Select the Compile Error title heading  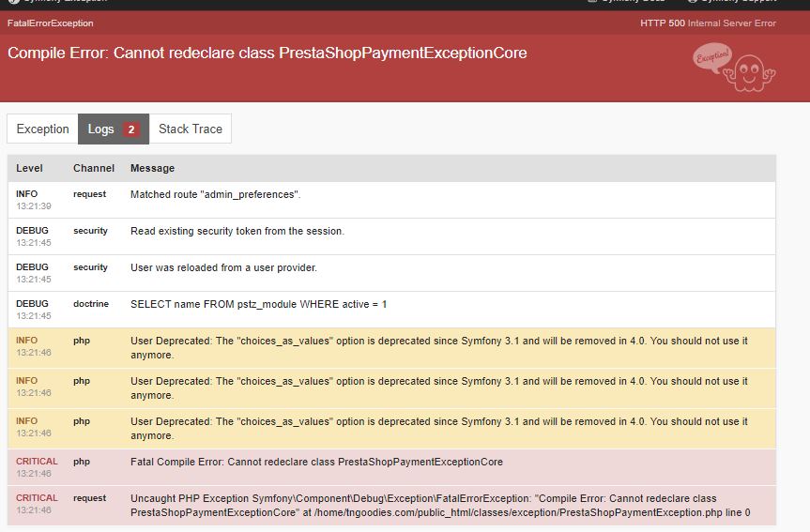267,53
